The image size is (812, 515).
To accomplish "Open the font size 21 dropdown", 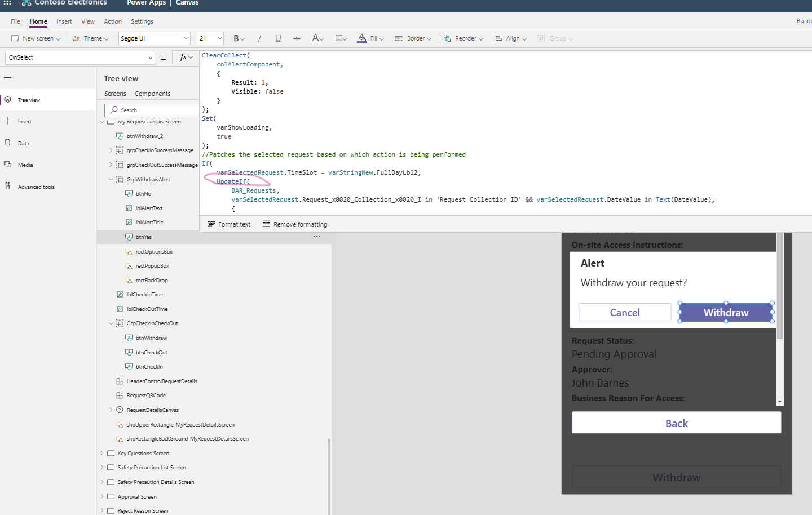I will pos(210,38).
